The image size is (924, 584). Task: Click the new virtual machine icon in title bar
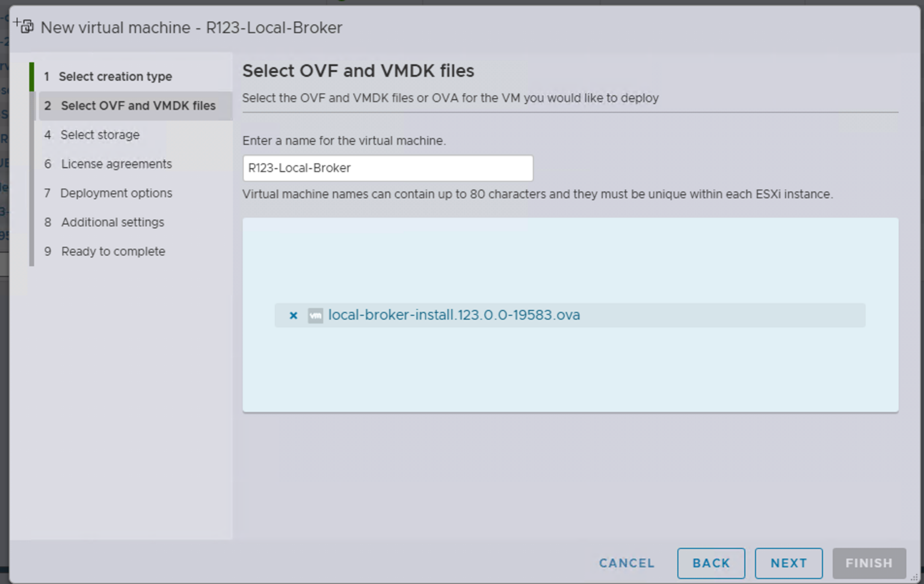[x=24, y=27]
